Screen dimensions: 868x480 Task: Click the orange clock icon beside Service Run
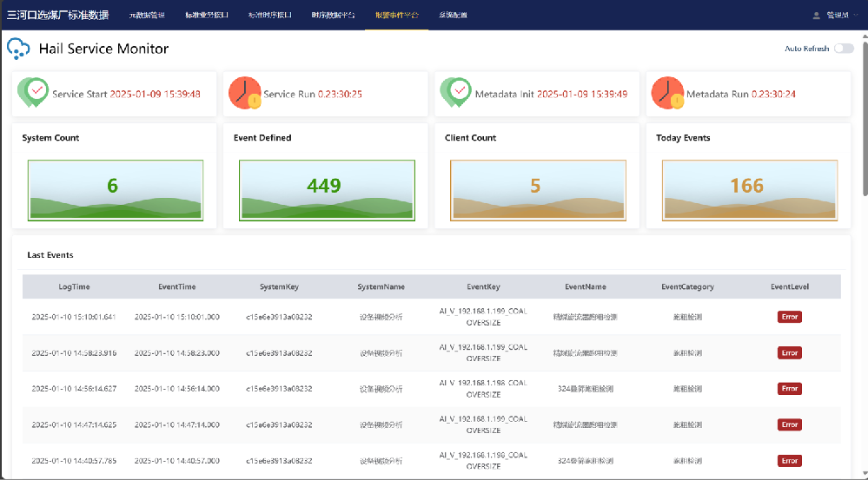tap(244, 93)
